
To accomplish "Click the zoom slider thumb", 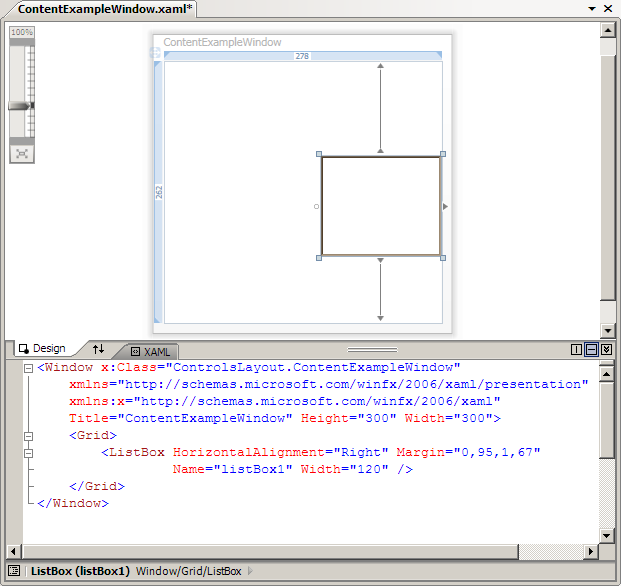I will [21, 105].
